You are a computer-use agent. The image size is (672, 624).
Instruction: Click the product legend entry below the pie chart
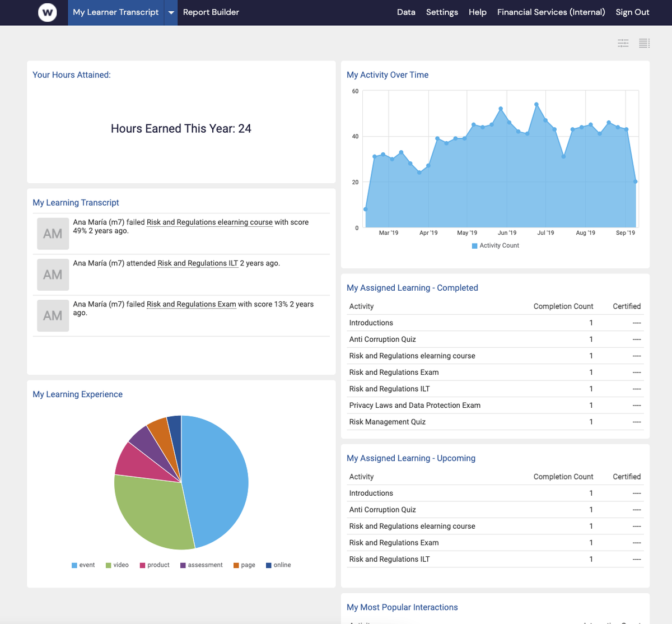click(155, 565)
